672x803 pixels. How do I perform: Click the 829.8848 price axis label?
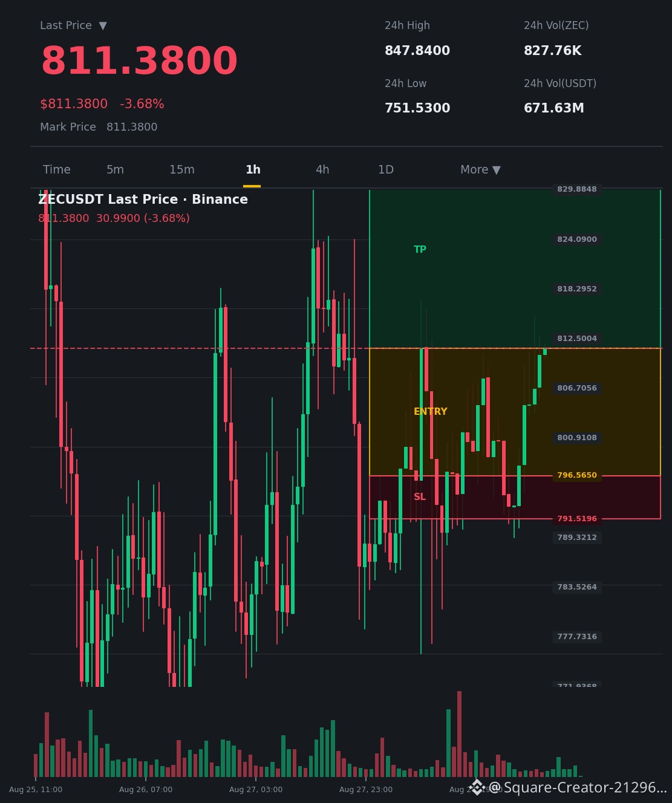(x=577, y=189)
